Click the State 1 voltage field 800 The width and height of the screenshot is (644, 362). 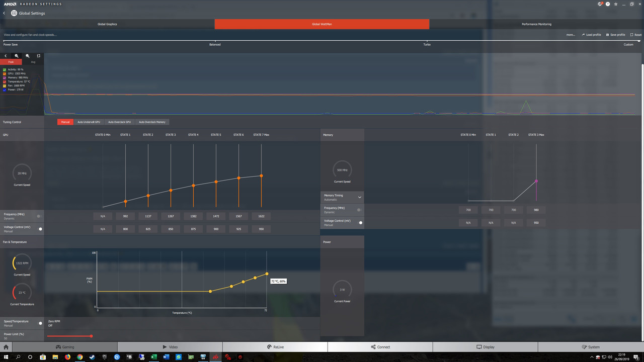[x=125, y=229]
